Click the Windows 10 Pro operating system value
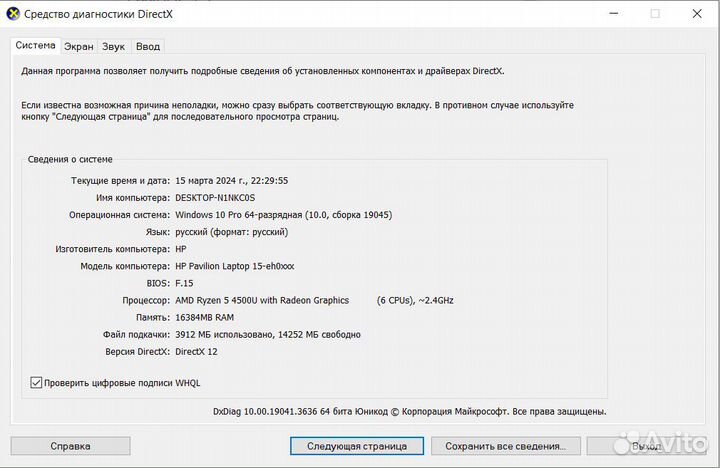 point(283,215)
